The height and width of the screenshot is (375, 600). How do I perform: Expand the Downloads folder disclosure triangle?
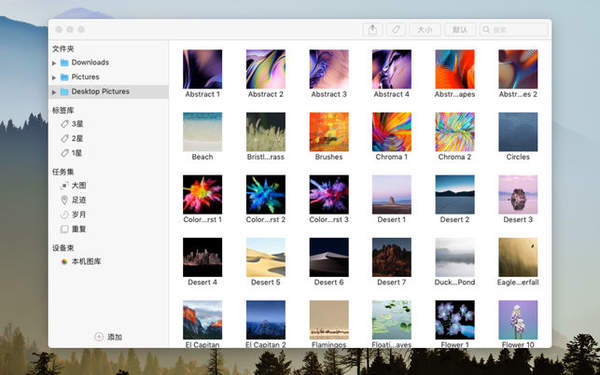click(x=54, y=63)
